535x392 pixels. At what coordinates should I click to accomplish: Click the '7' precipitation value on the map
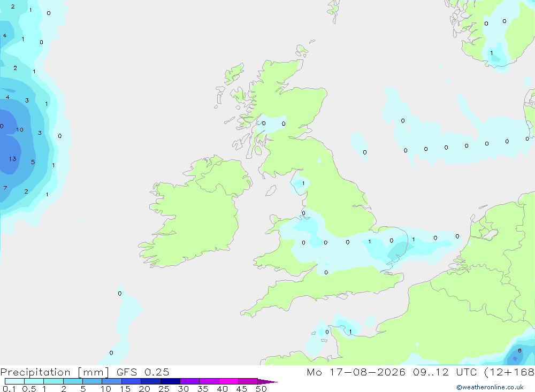coord(5,188)
